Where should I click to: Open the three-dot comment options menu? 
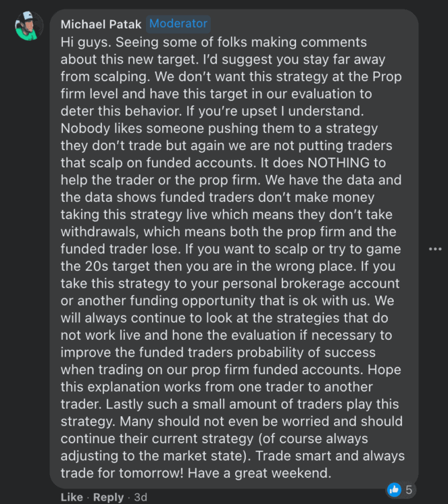[435, 249]
